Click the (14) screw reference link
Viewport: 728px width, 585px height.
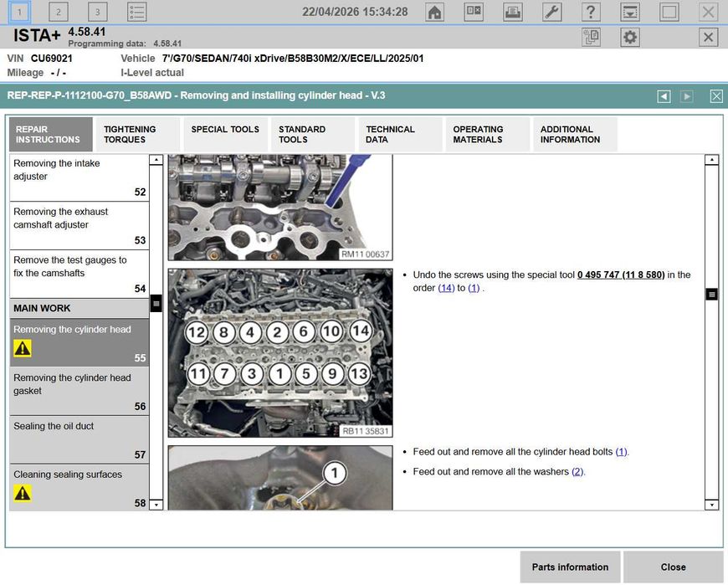pos(446,288)
